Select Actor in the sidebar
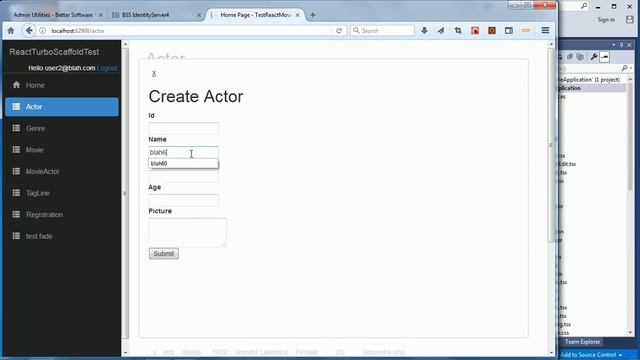Viewport: 640px width, 360px height. click(62, 107)
